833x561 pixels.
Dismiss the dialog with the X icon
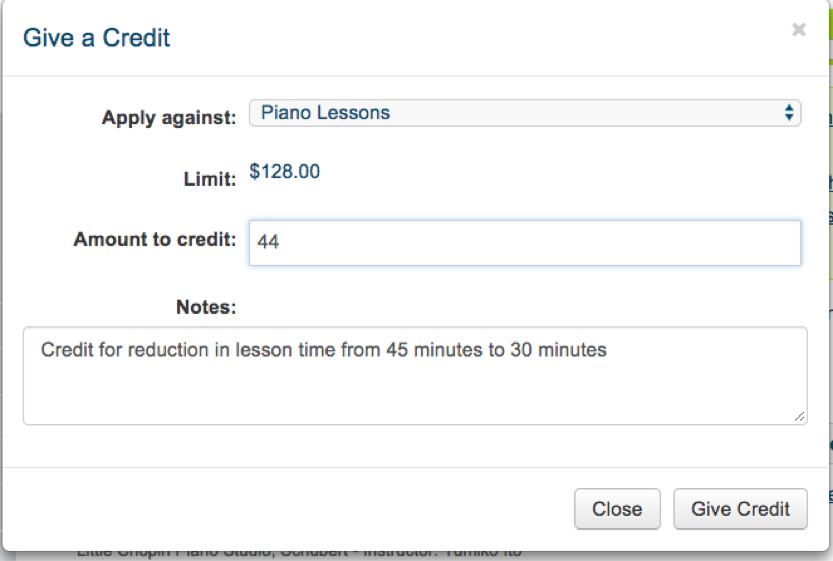(x=798, y=30)
